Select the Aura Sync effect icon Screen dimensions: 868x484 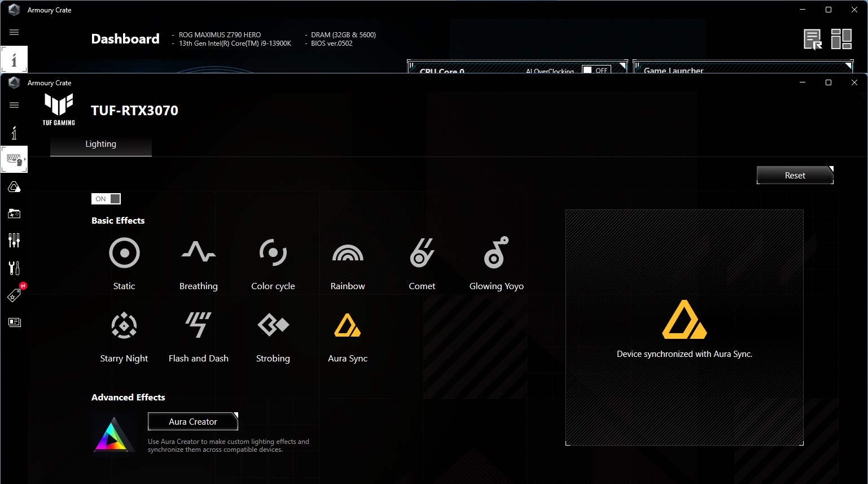point(348,325)
